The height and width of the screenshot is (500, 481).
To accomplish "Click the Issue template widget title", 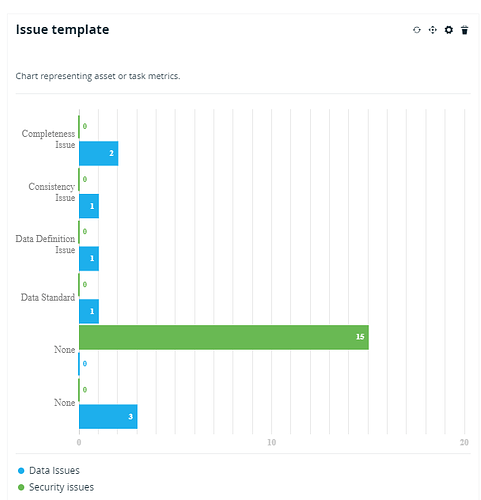I will (x=62, y=30).
